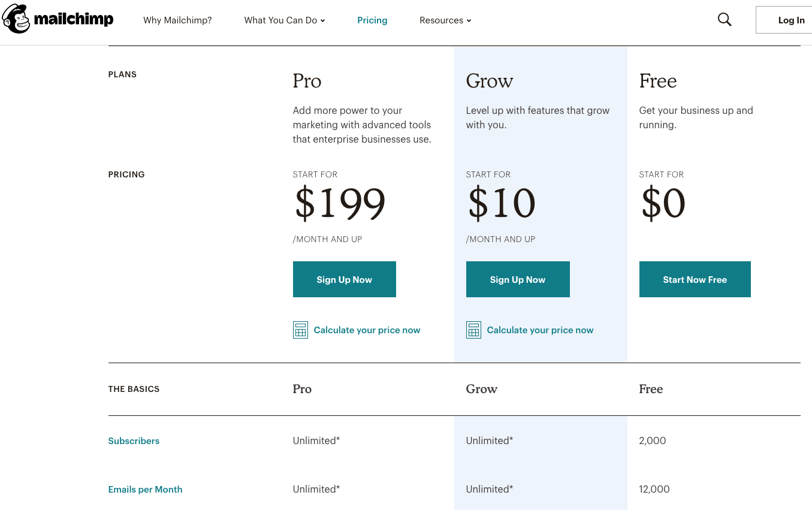Click the calculator icon under the Pro plan

(x=300, y=330)
